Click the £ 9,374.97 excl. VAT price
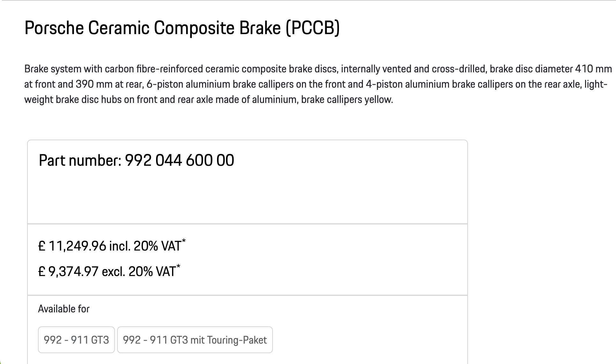 click(x=107, y=272)
